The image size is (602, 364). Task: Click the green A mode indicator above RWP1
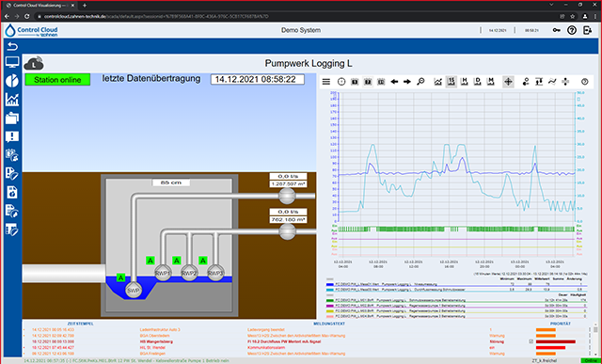click(x=150, y=261)
